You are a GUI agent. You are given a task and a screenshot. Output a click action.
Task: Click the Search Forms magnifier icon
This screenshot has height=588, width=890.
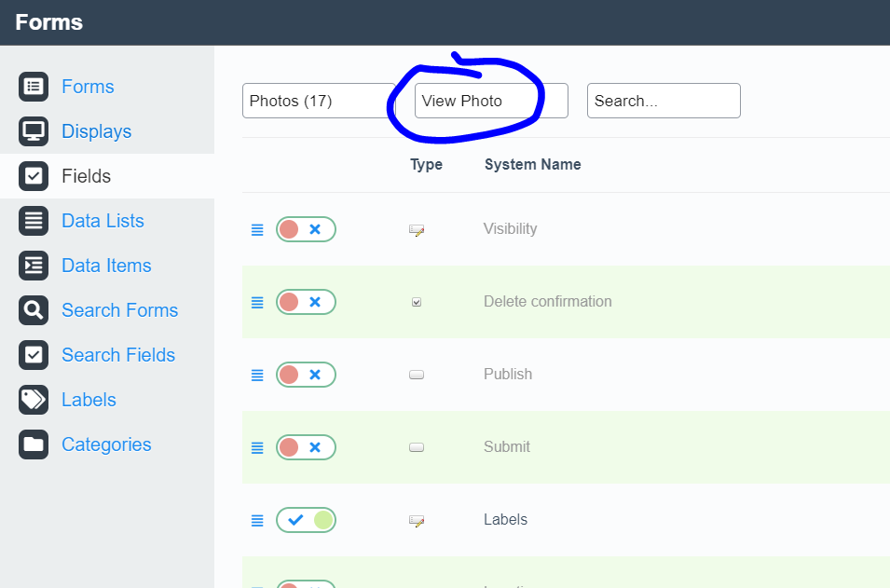coord(34,310)
